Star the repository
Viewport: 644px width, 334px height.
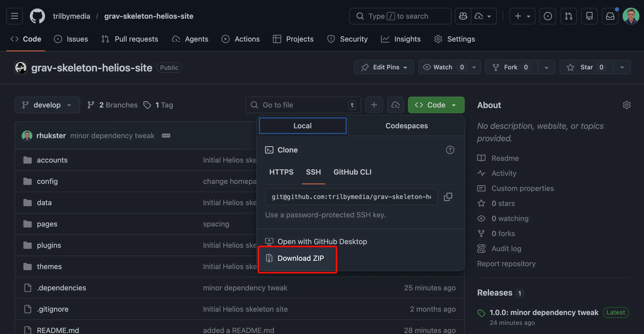[586, 67]
